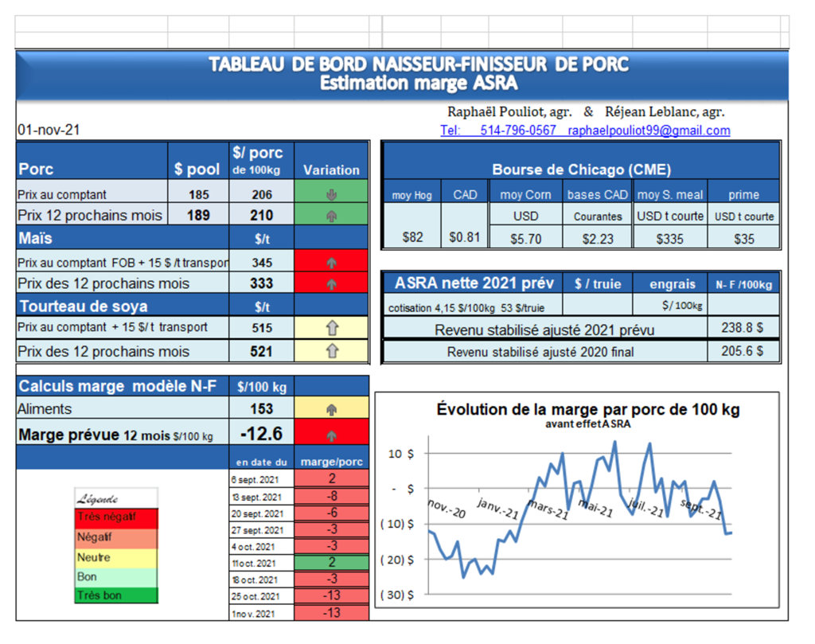Select the moy Hog $82 value cell
The width and height of the screenshot is (815, 644).
pos(412,236)
